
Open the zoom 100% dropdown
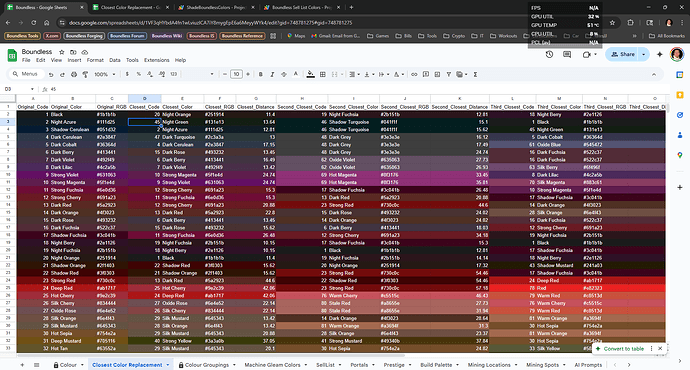pyautogui.click(x=104, y=74)
